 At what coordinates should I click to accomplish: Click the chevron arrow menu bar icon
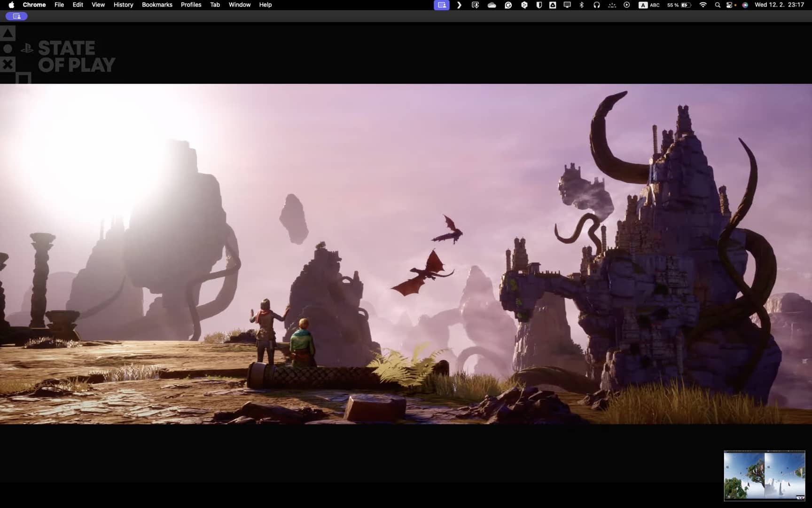(459, 5)
